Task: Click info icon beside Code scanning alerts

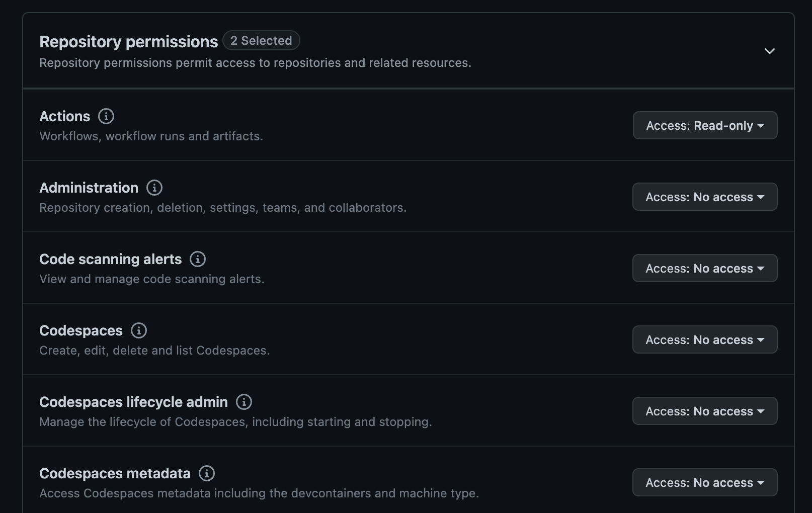Action: pyautogui.click(x=197, y=259)
